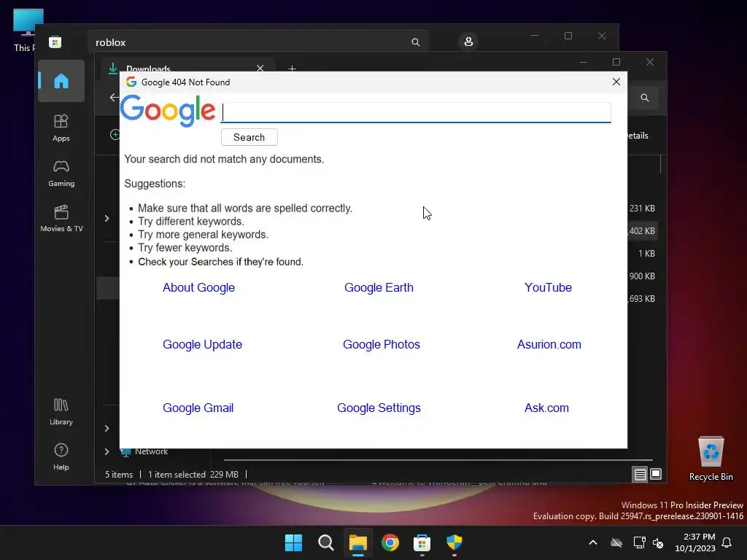Open File Explorer from the taskbar

[357, 542]
